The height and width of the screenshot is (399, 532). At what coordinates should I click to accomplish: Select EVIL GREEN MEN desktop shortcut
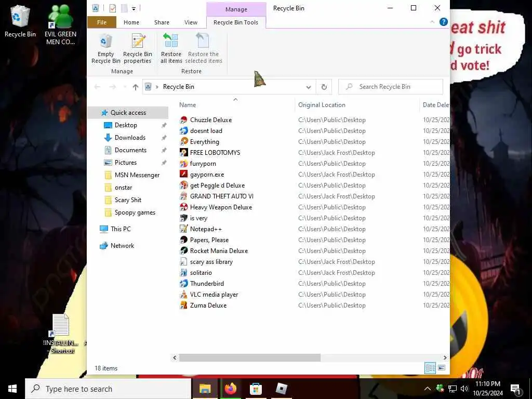pos(60,24)
